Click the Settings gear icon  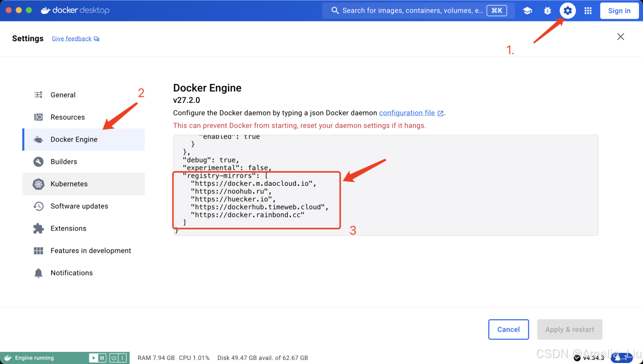[x=568, y=11]
